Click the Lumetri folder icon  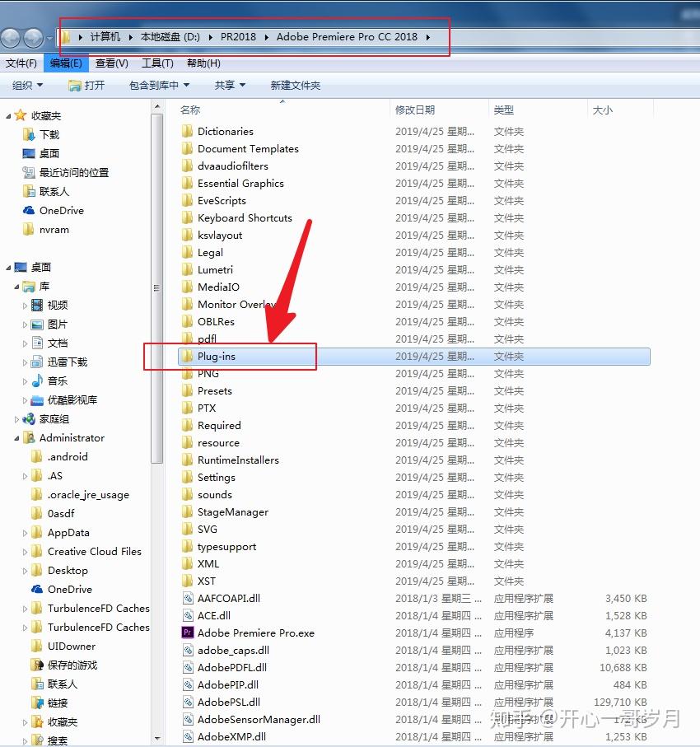(x=187, y=269)
